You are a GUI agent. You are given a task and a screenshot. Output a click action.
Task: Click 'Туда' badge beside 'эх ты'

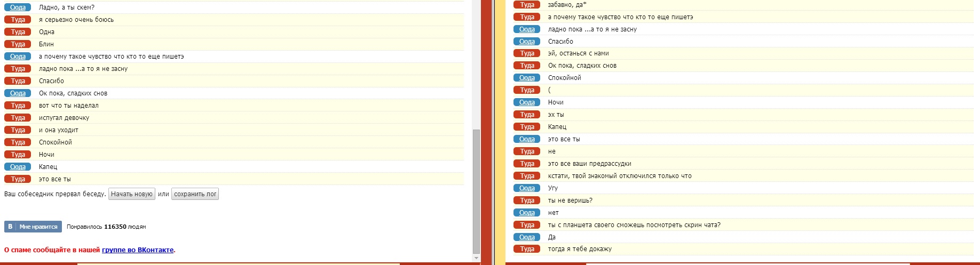[x=527, y=115]
